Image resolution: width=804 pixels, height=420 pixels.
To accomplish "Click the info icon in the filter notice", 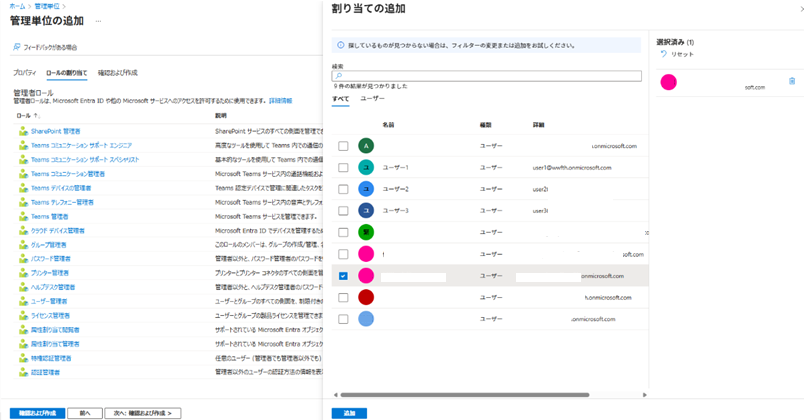I will click(x=341, y=45).
